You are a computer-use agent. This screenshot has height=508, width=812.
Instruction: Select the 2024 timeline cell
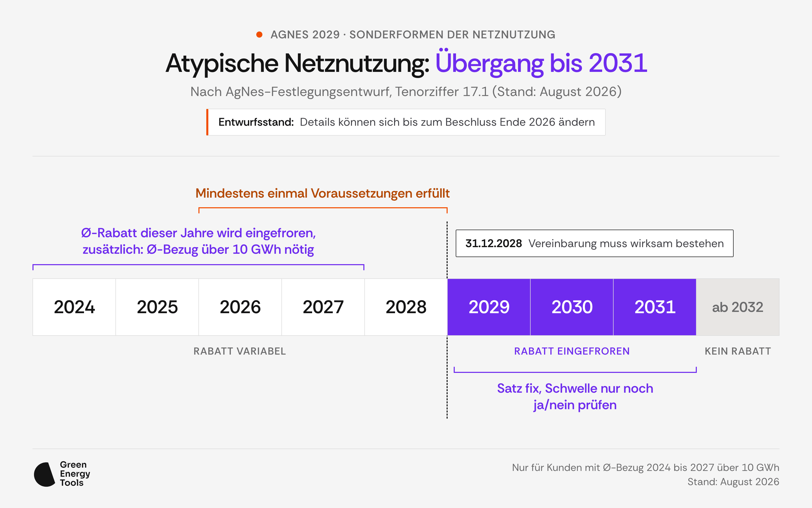[74, 307]
